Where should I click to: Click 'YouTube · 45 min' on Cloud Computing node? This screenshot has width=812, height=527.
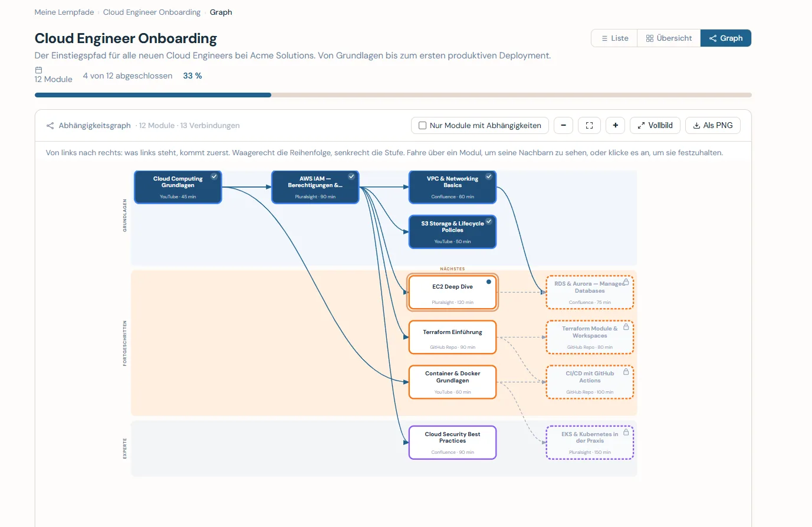[x=177, y=197]
